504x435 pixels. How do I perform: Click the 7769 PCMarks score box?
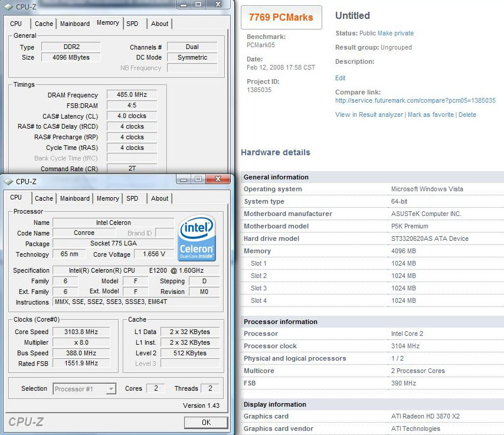pyautogui.click(x=282, y=17)
